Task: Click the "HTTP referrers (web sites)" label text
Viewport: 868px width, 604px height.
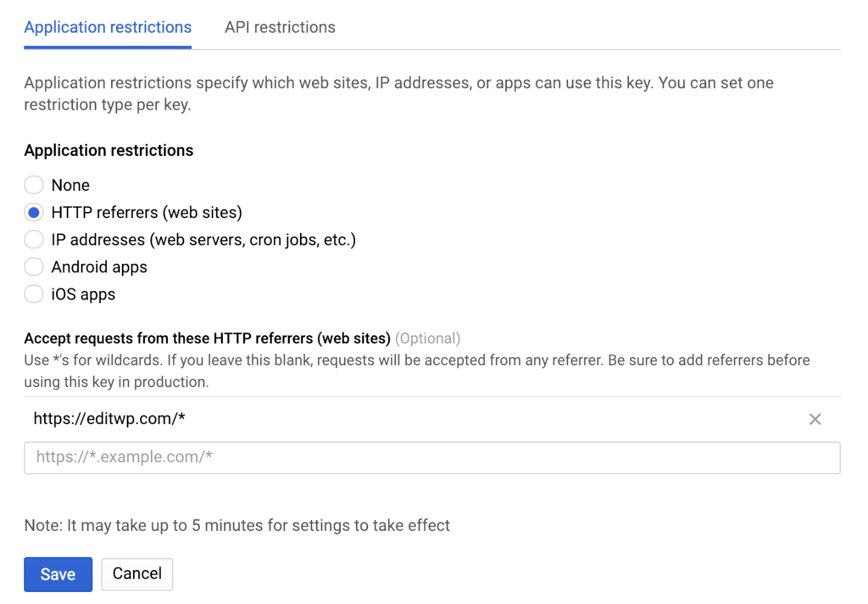Action: coord(146,212)
